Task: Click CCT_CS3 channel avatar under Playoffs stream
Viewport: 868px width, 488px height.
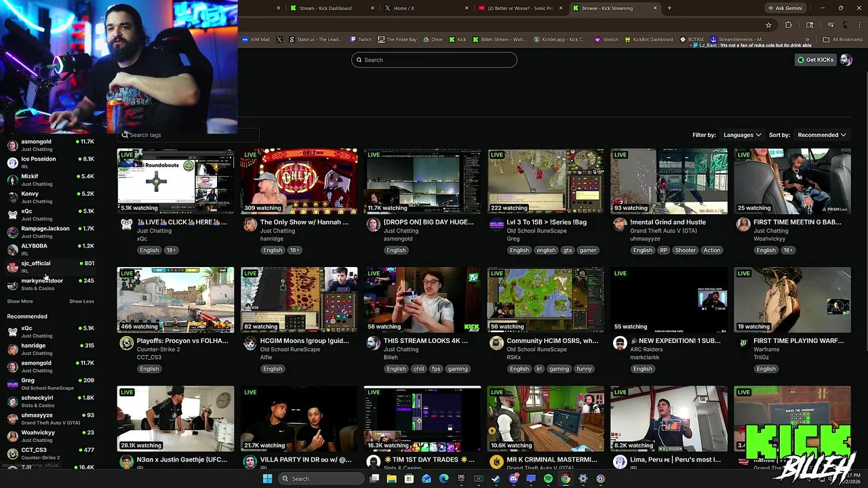Action: pyautogui.click(x=126, y=343)
